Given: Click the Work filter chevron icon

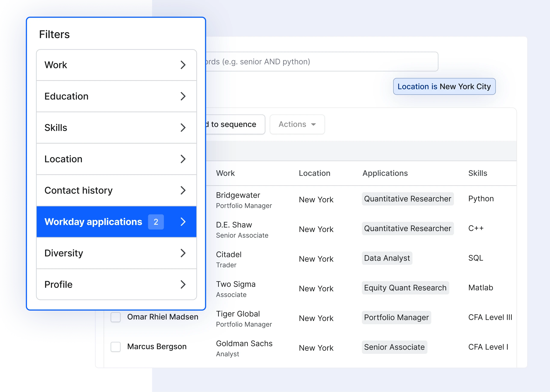Looking at the screenshot, I should click(183, 65).
